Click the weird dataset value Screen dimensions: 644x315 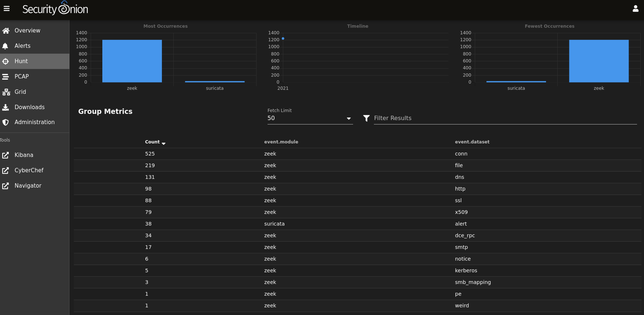pyautogui.click(x=462, y=306)
